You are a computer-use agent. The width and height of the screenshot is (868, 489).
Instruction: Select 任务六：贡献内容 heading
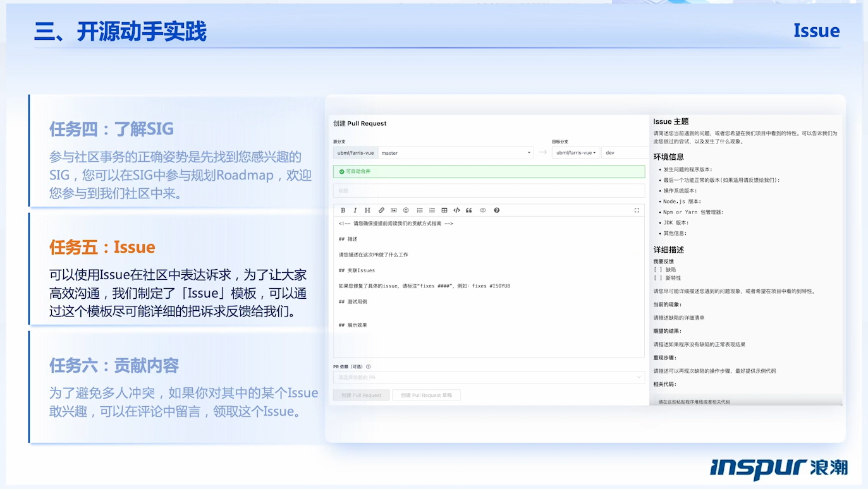[114, 365]
